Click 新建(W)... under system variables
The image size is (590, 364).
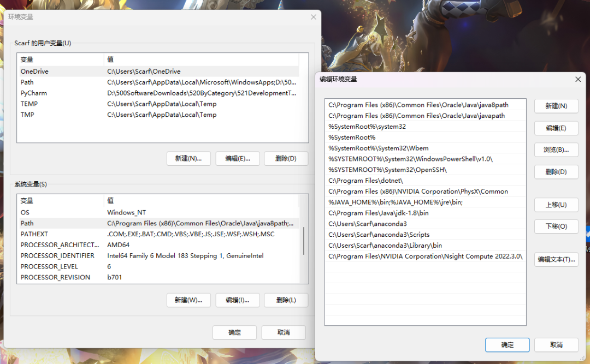point(188,300)
